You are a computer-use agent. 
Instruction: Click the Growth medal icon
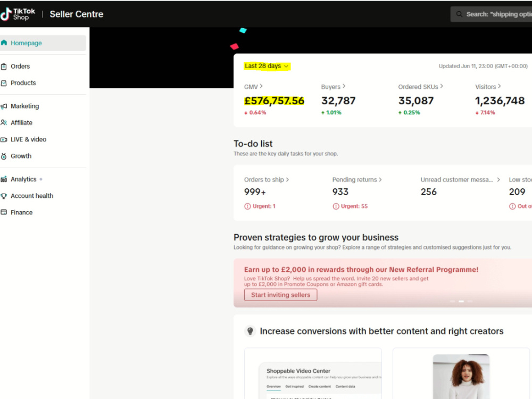tap(4, 156)
